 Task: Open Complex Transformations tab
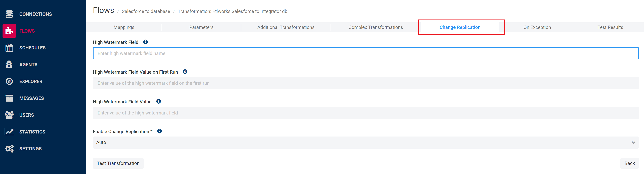pyautogui.click(x=376, y=27)
